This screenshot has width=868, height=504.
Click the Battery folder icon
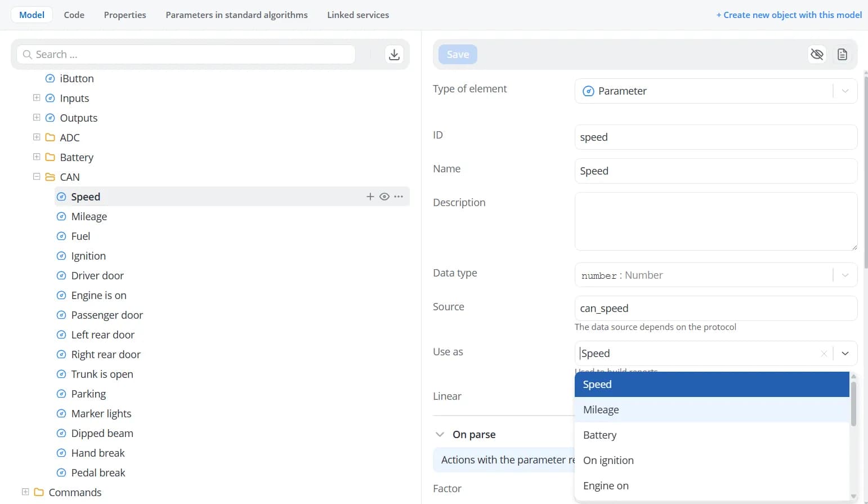pyautogui.click(x=50, y=157)
